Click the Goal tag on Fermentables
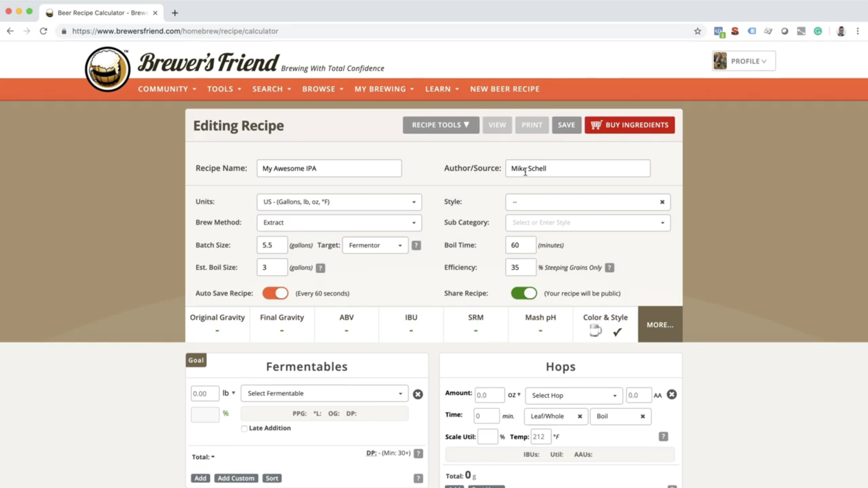The image size is (868, 488). pyautogui.click(x=196, y=360)
